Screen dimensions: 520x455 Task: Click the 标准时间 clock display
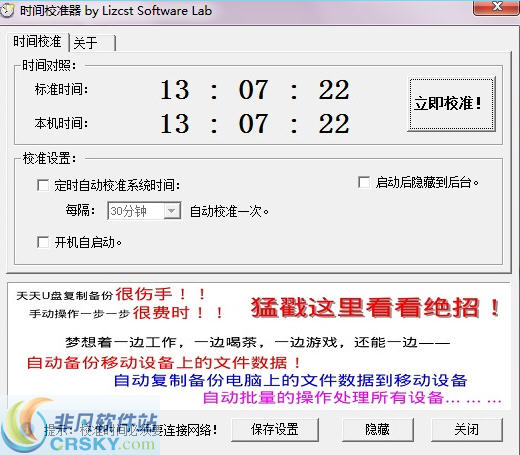(x=255, y=90)
